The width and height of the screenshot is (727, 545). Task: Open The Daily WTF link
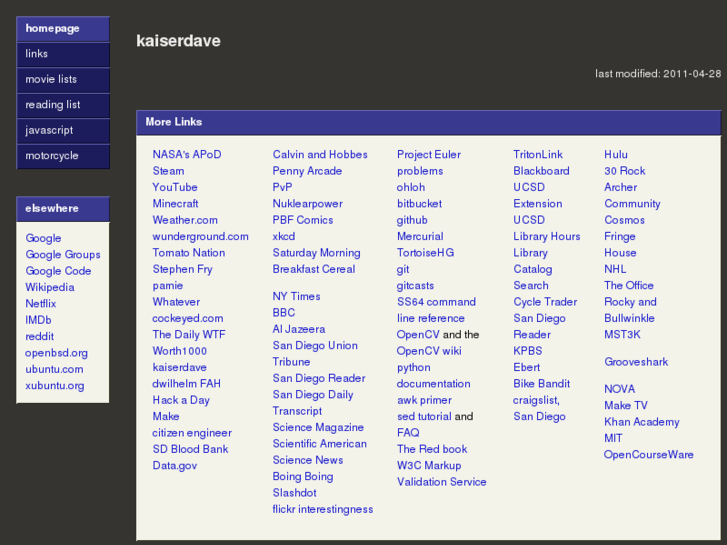pyautogui.click(x=189, y=334)
